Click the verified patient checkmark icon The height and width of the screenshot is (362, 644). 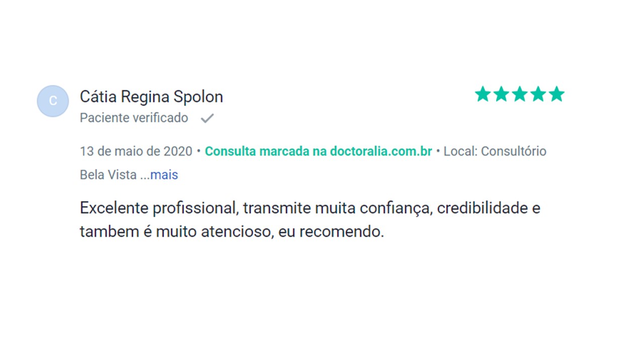click(207, 118)
